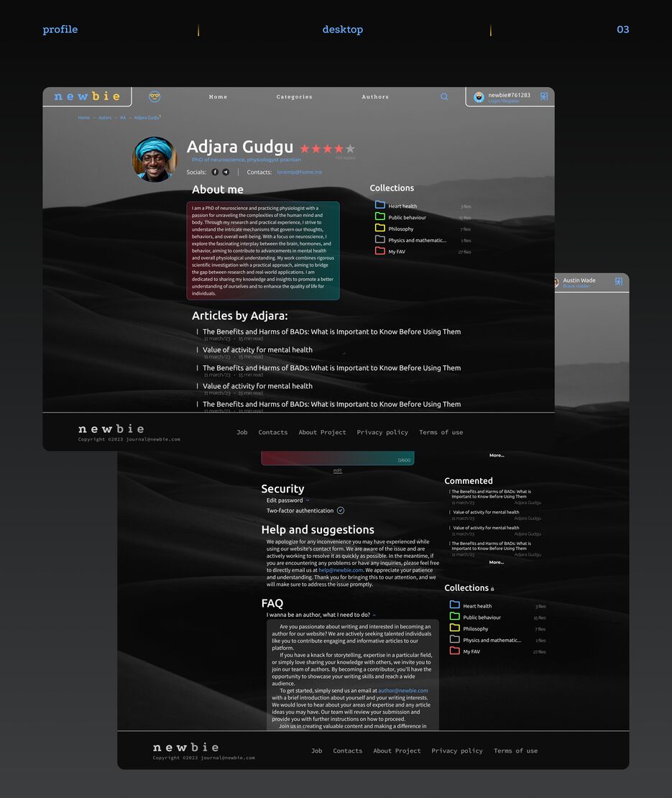Screen dimensions: 672x798
Task: Click the Austin Wade username in back window
Action: pyautogui.click(x=579, y=280)
